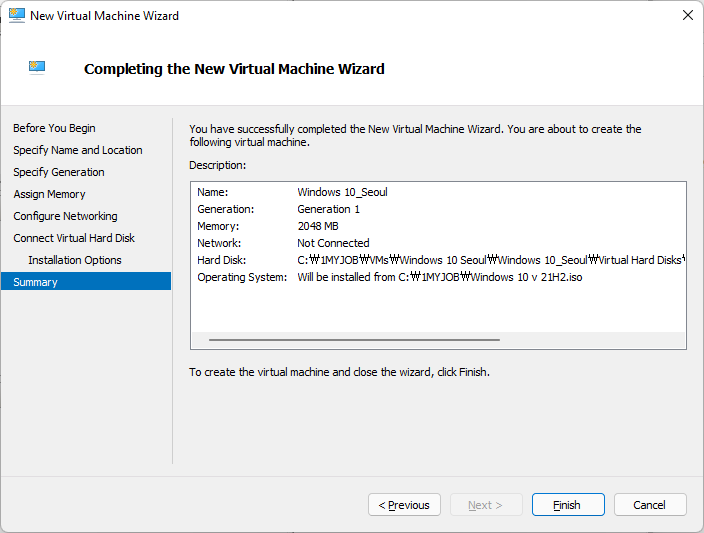Click the Description: label
704x533 pixels.
(x=217, y=165)
